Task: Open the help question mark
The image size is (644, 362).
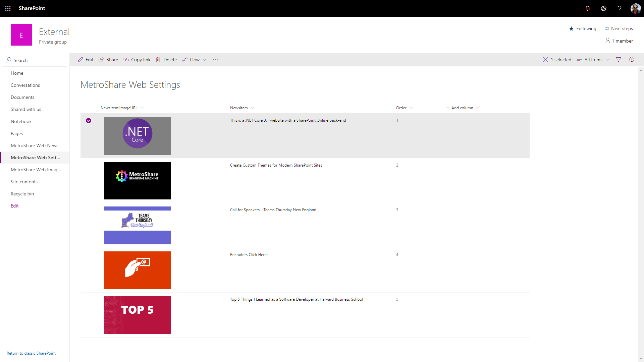Action: pyautogui.click(x=620, y=8)
